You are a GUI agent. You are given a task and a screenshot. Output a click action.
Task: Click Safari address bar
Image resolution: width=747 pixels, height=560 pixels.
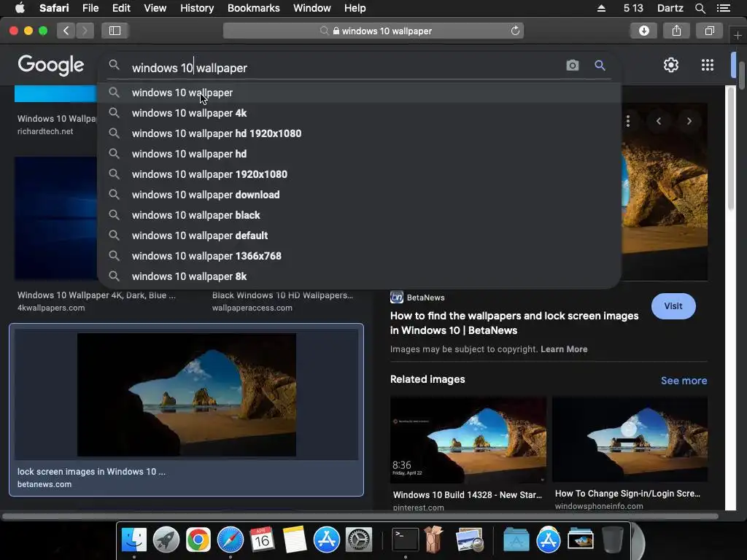coord(373,31)
